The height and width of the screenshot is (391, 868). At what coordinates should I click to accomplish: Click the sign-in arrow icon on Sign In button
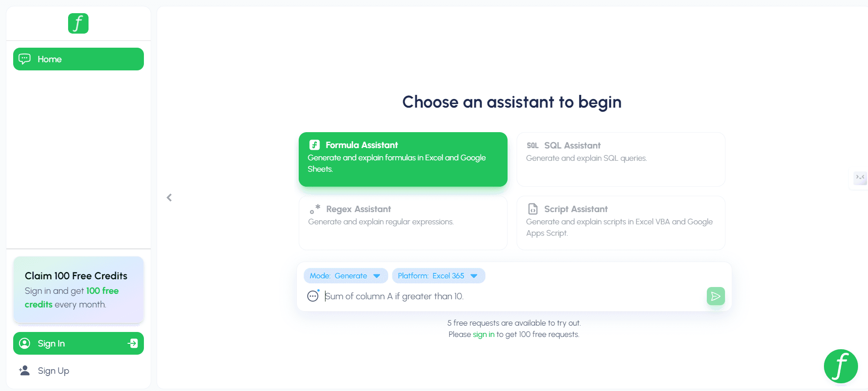click(133, 343)
